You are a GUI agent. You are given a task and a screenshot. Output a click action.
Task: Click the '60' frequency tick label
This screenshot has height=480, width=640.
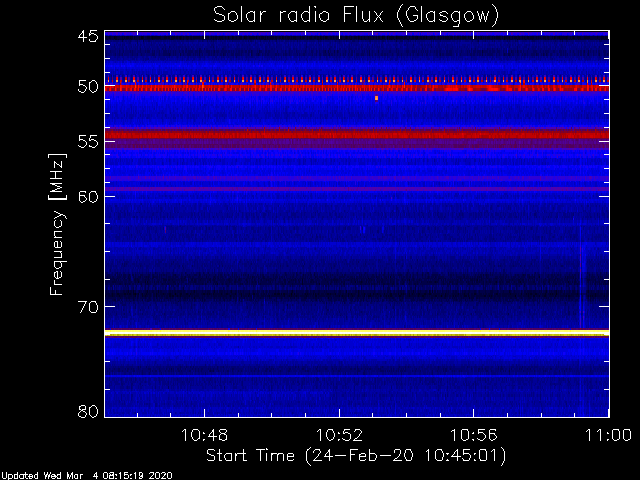click(88, 196)
